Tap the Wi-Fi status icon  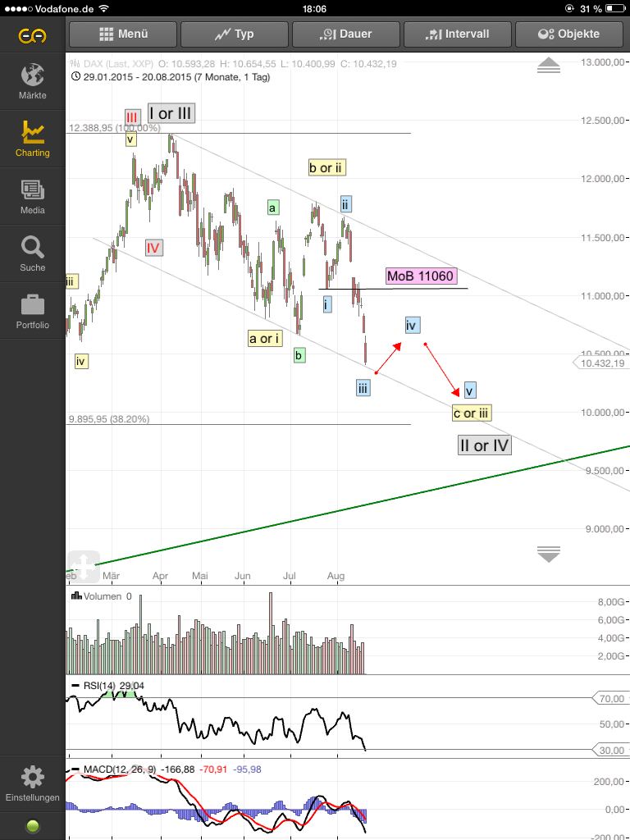click(104, 9)
